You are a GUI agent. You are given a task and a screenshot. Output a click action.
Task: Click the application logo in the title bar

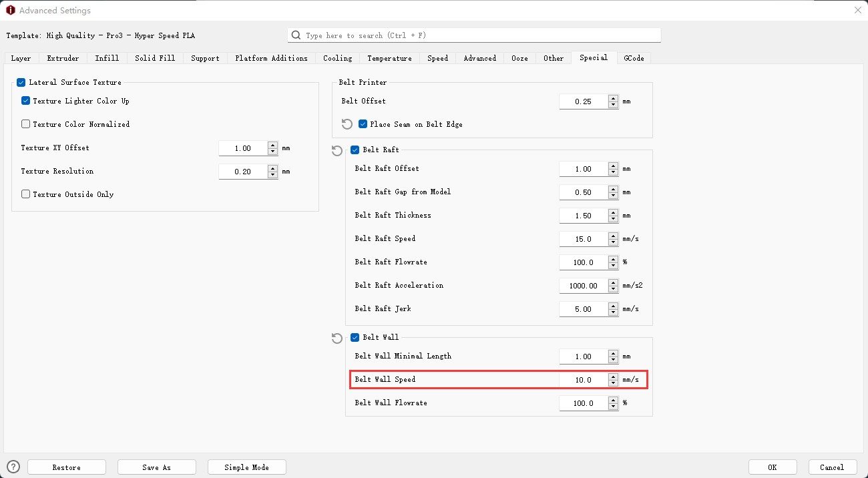click(9, 9)
